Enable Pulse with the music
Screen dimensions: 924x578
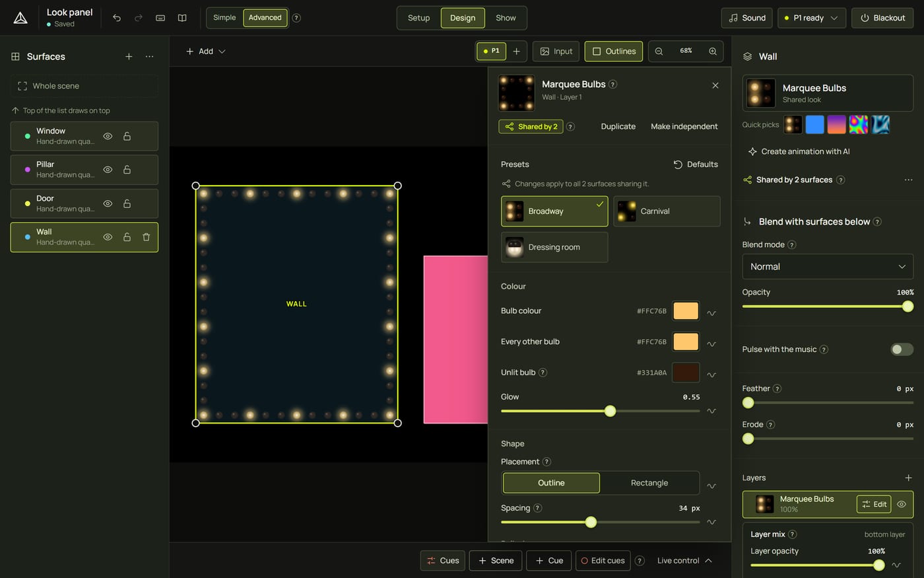pyautogui.click(x=902, y=349)
